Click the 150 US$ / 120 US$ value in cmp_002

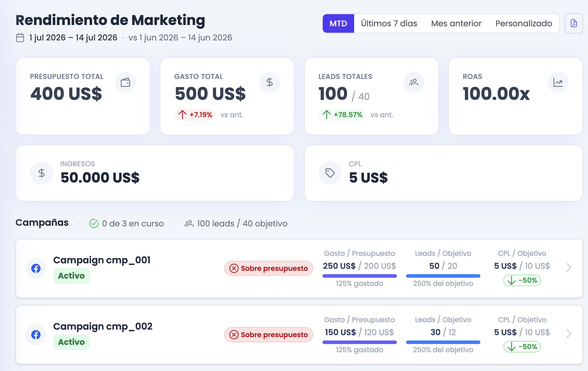(x=359, y=332)
